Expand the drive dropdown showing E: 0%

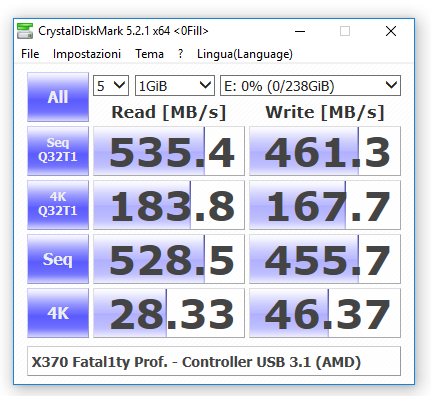[x=310, y=86]
